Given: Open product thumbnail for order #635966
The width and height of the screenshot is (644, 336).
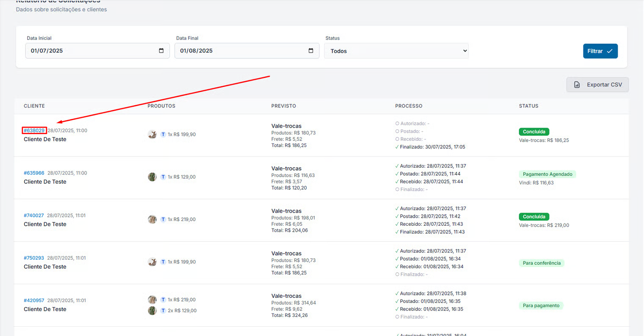Looking at the screenshot, I should (152, 177).
